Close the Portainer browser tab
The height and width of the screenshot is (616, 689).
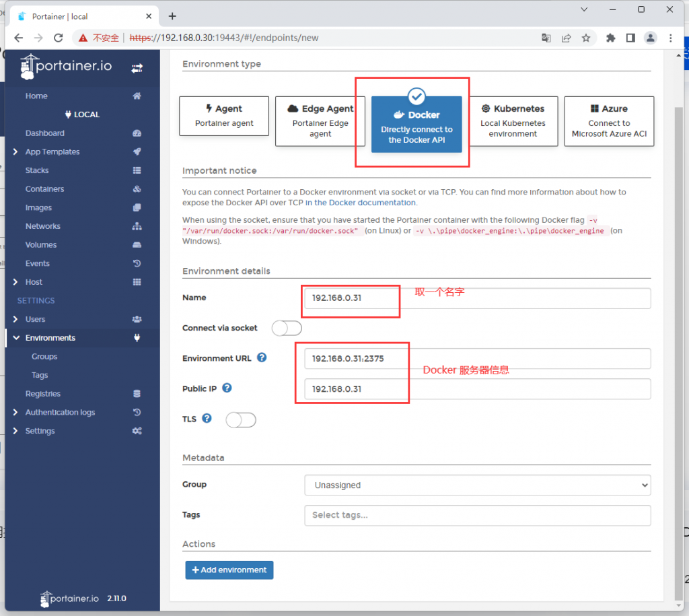point(149,16)
